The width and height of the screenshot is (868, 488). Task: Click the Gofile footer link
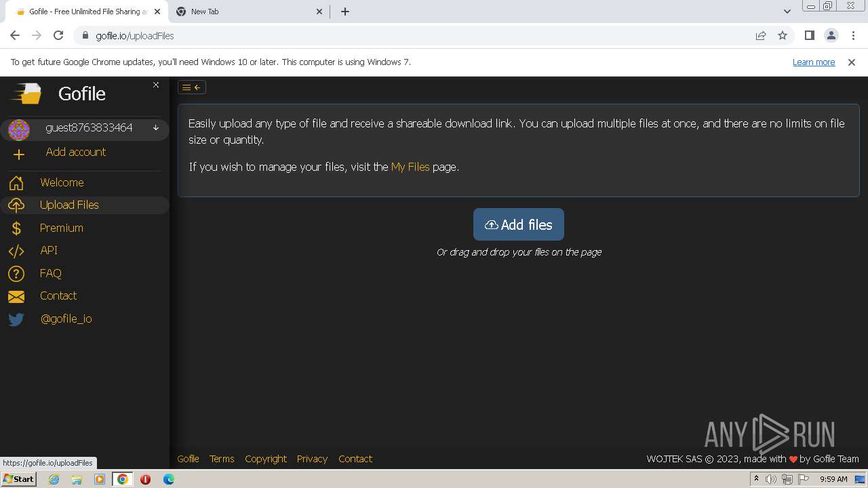click(x=188, y=459)
